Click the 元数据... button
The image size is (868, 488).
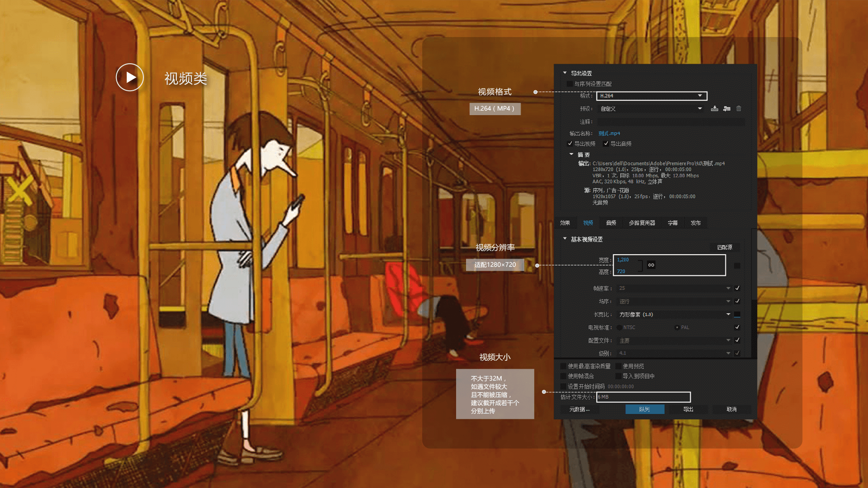pyautogui.click(x=580, y=409)
